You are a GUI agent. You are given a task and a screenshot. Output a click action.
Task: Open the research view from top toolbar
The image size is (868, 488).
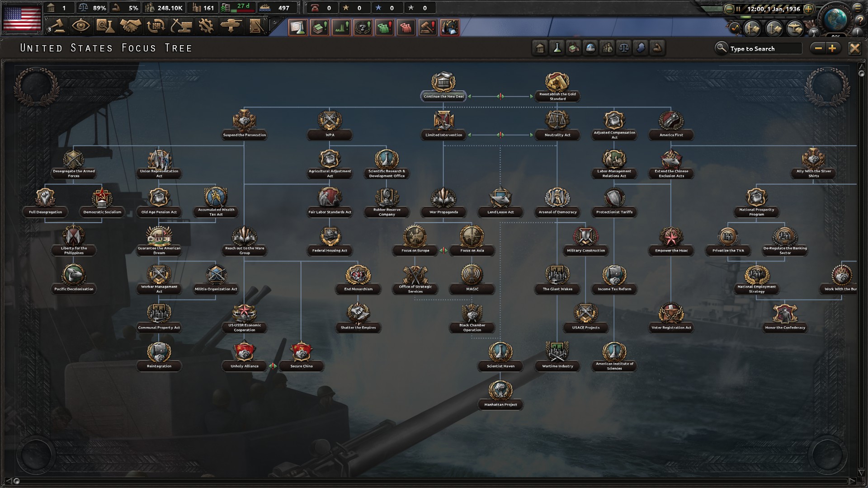[105, 26]
